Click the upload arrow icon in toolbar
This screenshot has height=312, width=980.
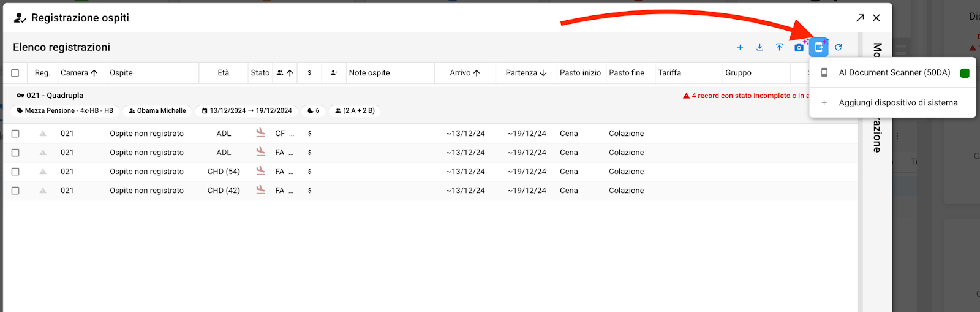pos(779,47)
